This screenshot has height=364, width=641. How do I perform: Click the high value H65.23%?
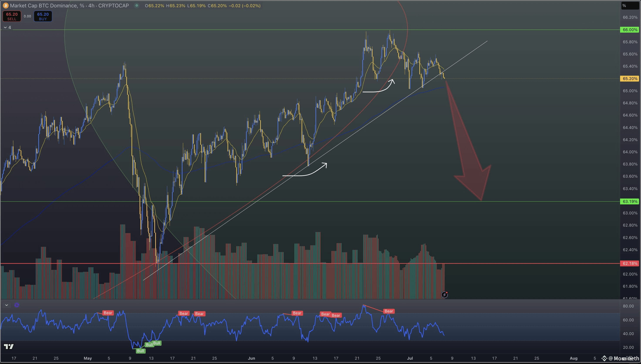click(x=176, y=5)
